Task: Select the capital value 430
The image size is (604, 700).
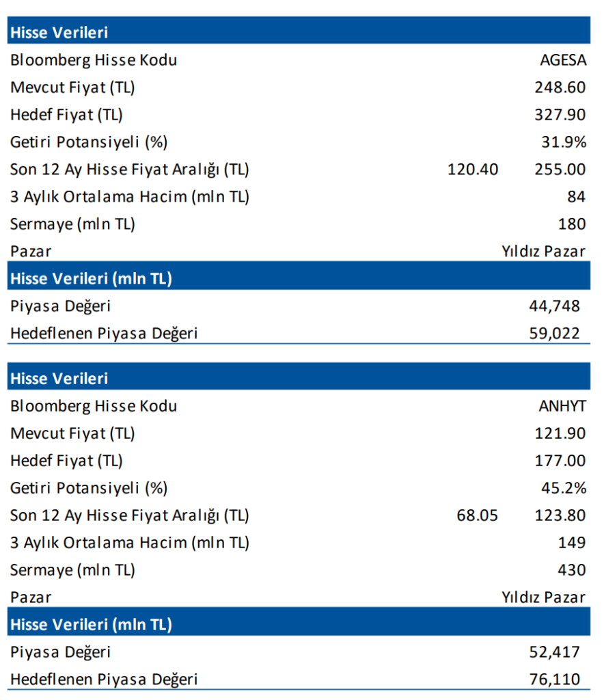Action: (x=572, y=570)
